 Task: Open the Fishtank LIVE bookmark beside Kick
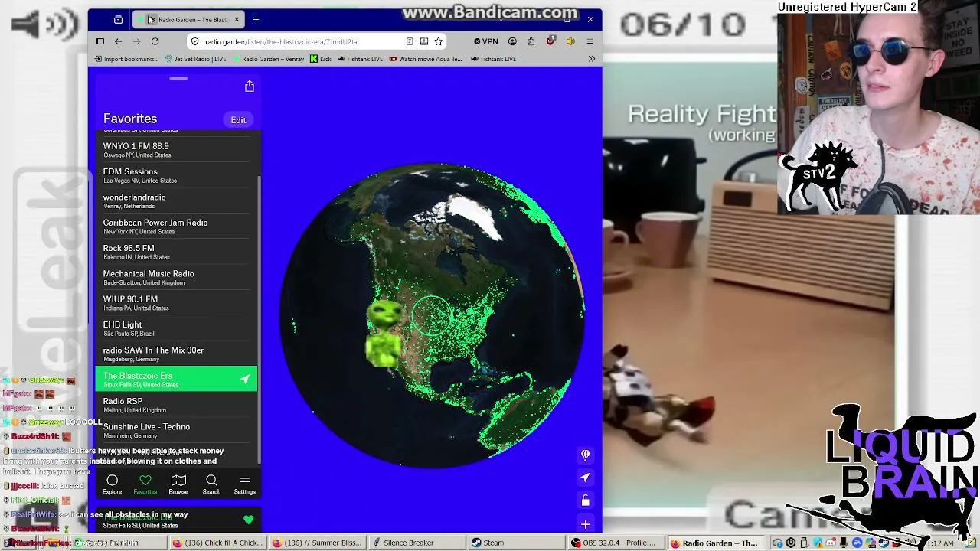(361, 59)
